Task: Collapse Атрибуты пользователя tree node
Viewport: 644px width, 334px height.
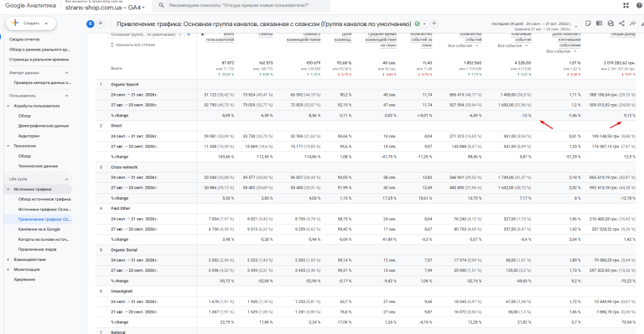Action: (8, 106)
